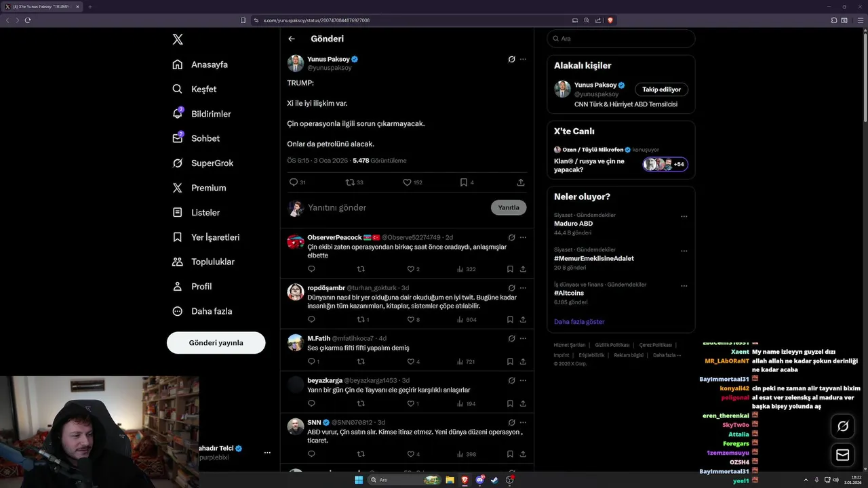Bookmark ropdöşambr's reply
The width and height of the screenshot is (868, 488).
(510, 319)
